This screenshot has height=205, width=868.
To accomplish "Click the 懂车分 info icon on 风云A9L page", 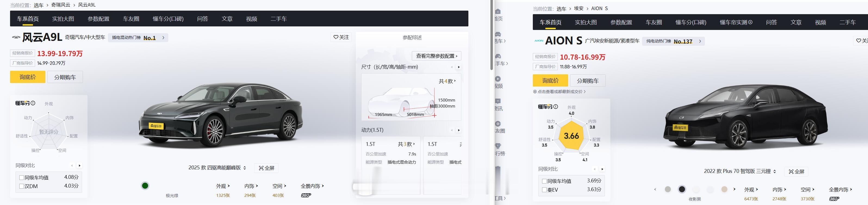I will (x=33, y=103).
